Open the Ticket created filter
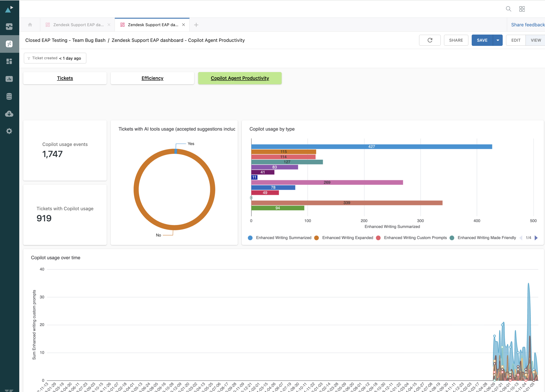This screenshot has width=545, height=392. pyautogui.click(x=55, y=58)
